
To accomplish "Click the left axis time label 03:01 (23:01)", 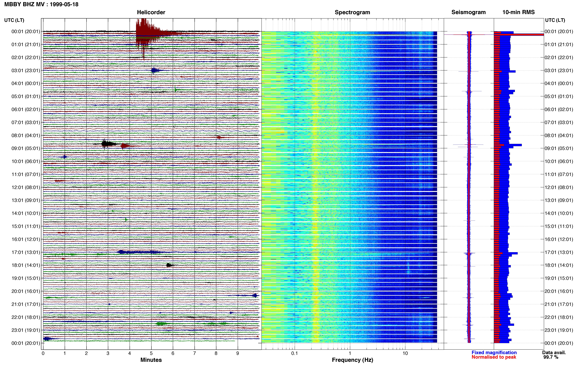I will pyautogui.click(x=26, y=71).
